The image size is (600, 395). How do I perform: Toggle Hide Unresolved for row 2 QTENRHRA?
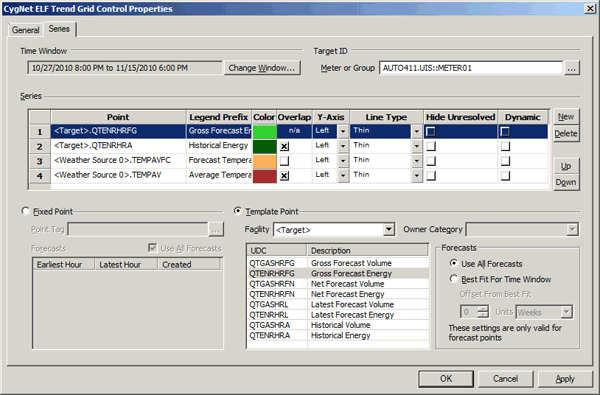tap(431, 146)
